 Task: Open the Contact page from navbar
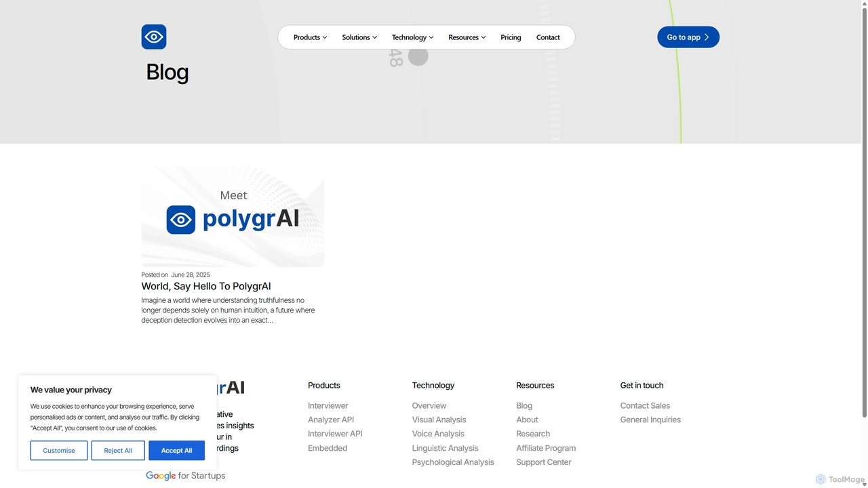[x=548, y=37]
